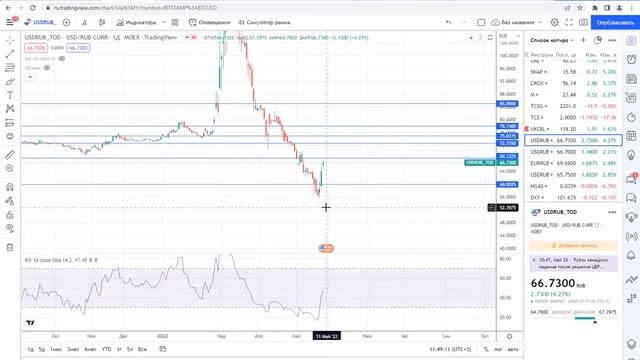
Task: Toggle hide all drawings eye
Action: (x=10, y=228)
